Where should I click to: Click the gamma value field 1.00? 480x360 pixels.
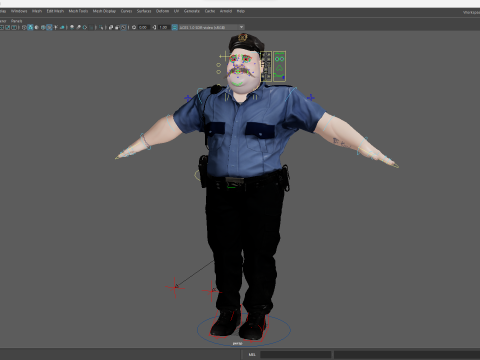coord(163,27)
